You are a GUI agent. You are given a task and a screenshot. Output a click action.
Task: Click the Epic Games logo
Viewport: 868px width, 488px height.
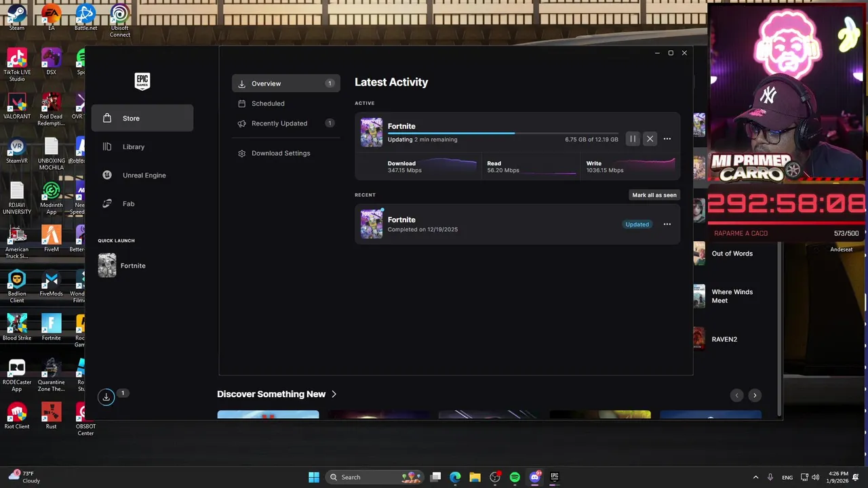pyautogui.click(x=142, y=81)
